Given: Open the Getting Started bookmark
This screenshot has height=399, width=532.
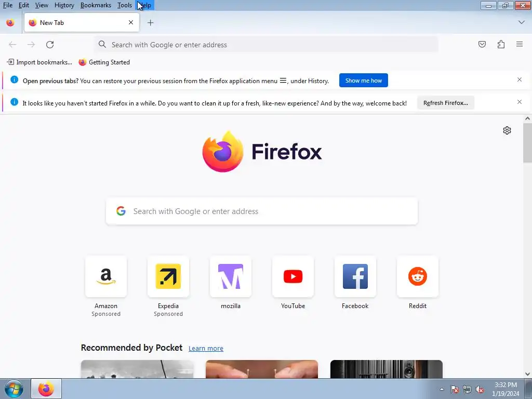Looking at the screenshot, I should click(x=104, y=62).
